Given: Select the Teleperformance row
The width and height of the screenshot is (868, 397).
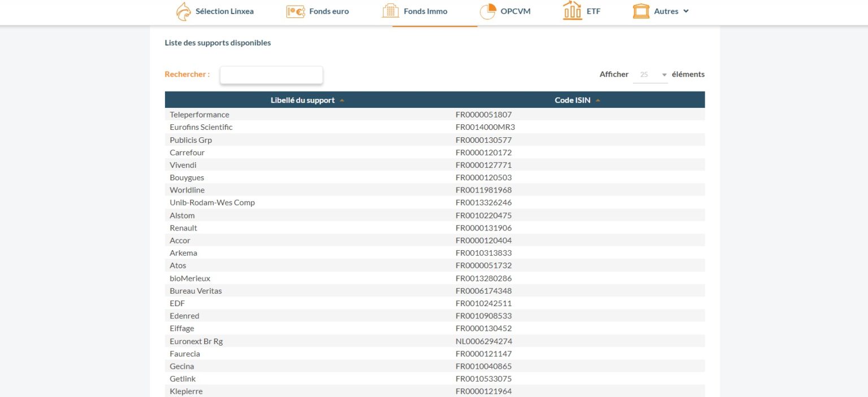Looking at the screenshot, I should click(199, 115).
